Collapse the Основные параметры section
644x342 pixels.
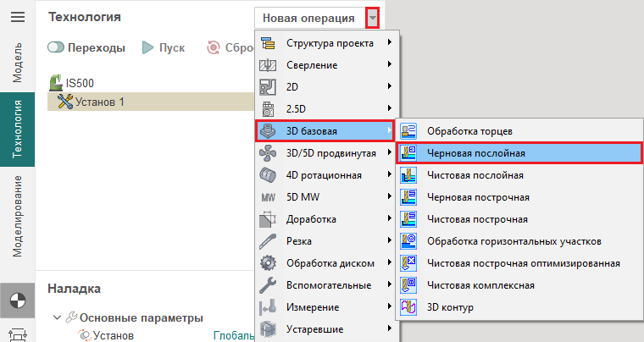click(58, 318)
